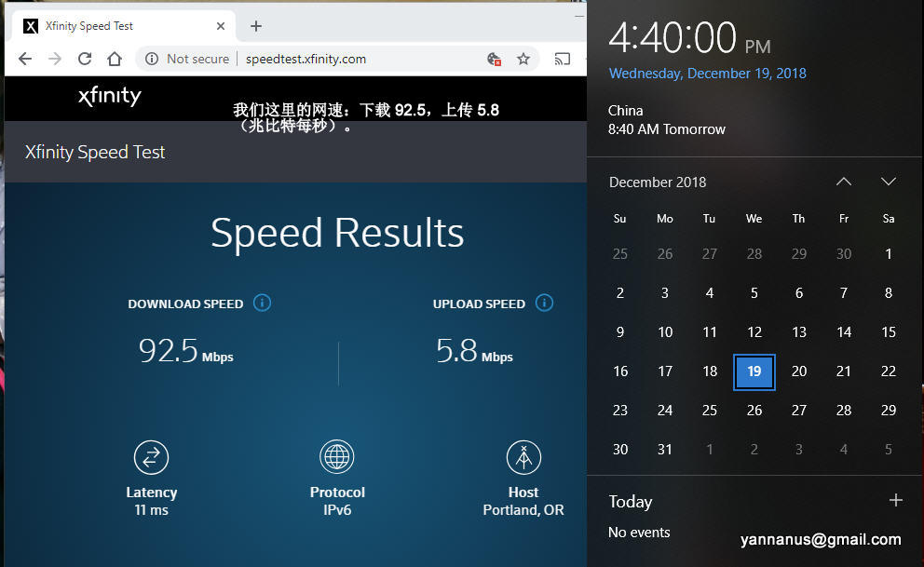Click the Protocol globe icon

[x=337, y=457]
